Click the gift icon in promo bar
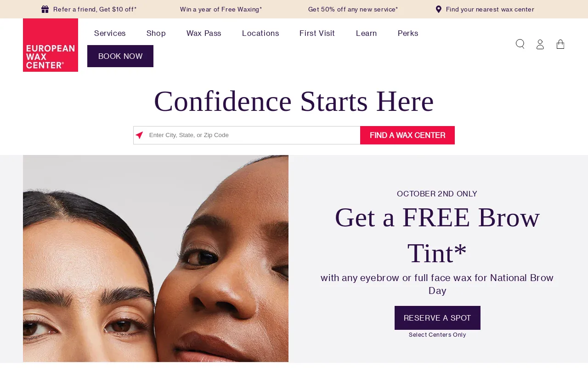The width and height of the screenshot is (588, 368). 45,9
